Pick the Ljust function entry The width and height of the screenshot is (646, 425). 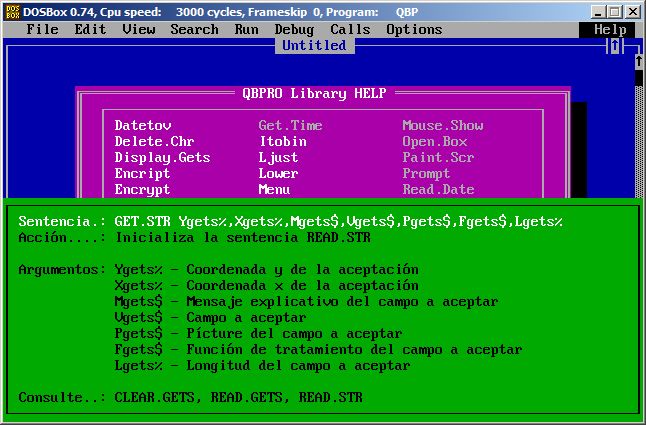[278, 158]
